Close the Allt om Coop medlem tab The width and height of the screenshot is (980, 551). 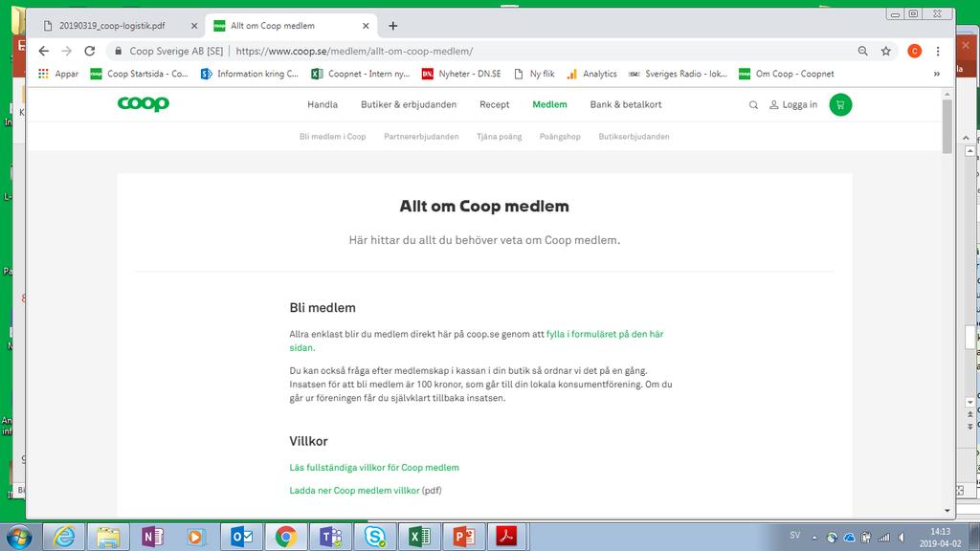click(x=366, y=26)
